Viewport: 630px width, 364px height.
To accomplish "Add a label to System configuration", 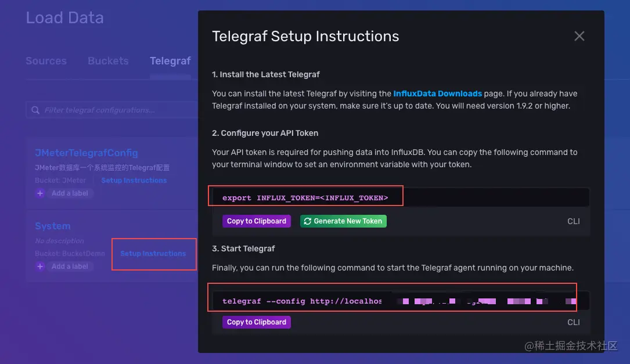I will 70,266.
